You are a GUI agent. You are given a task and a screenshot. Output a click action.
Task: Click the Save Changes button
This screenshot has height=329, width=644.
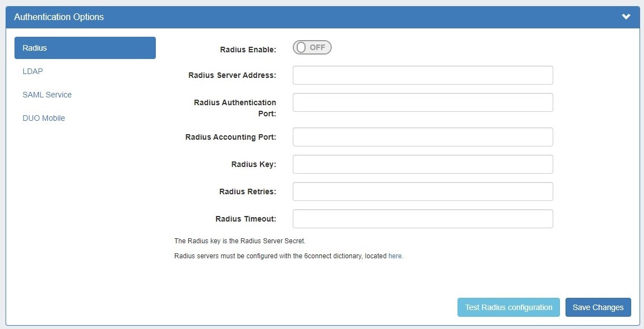598,307
